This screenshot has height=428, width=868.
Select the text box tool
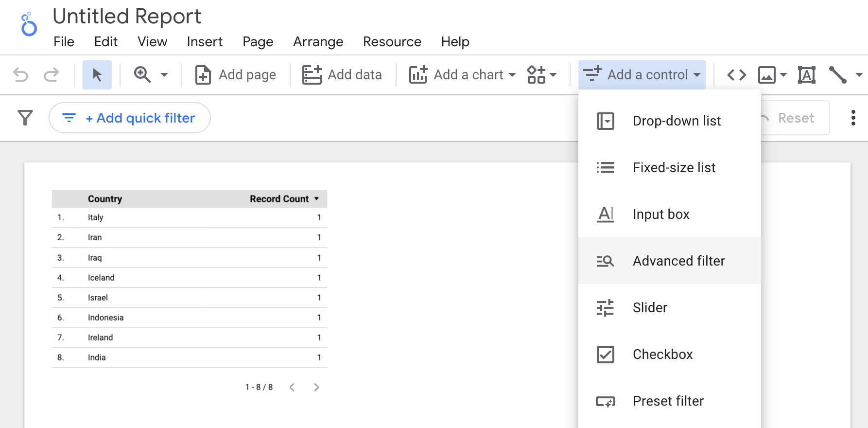click(x=807, y=75)
